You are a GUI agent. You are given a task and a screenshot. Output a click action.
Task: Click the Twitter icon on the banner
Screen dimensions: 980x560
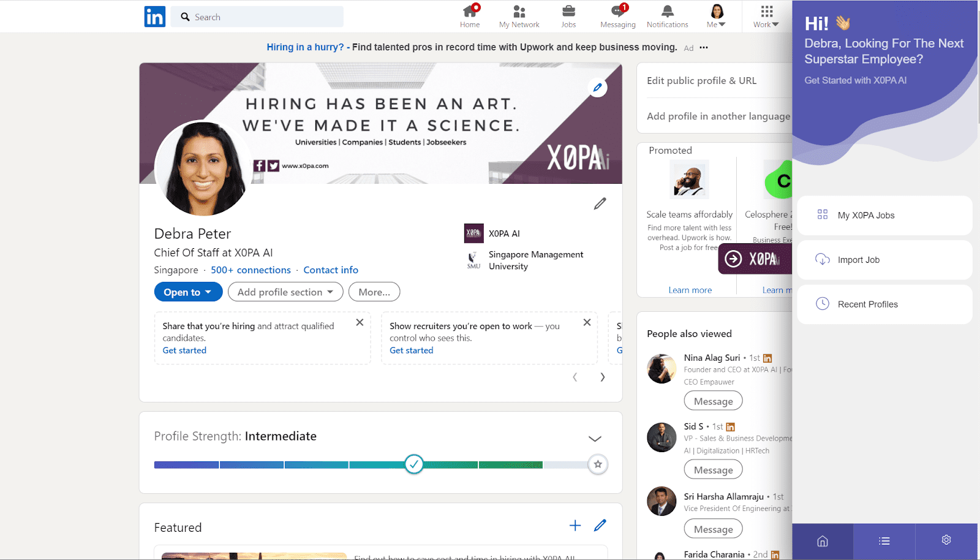[274, 165]
